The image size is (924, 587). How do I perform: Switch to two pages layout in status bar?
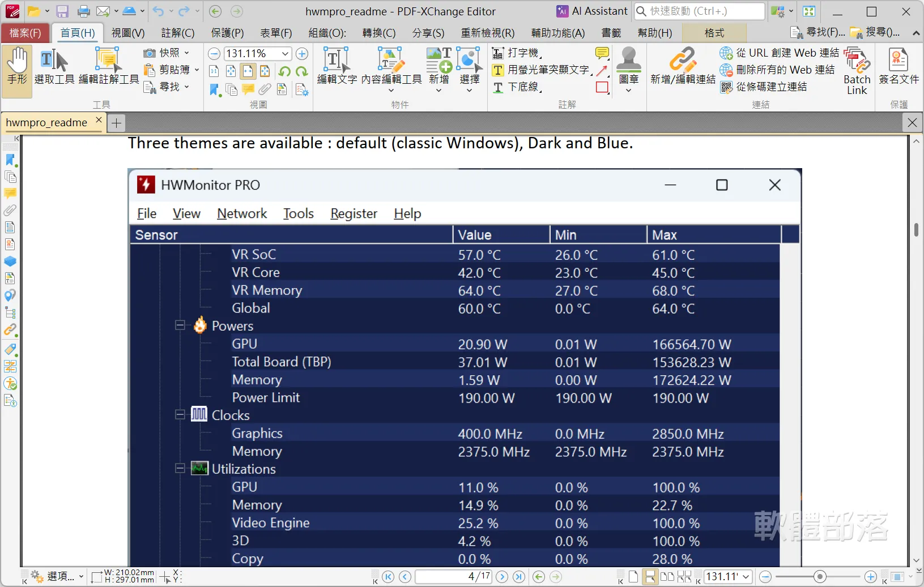[667, 577]
